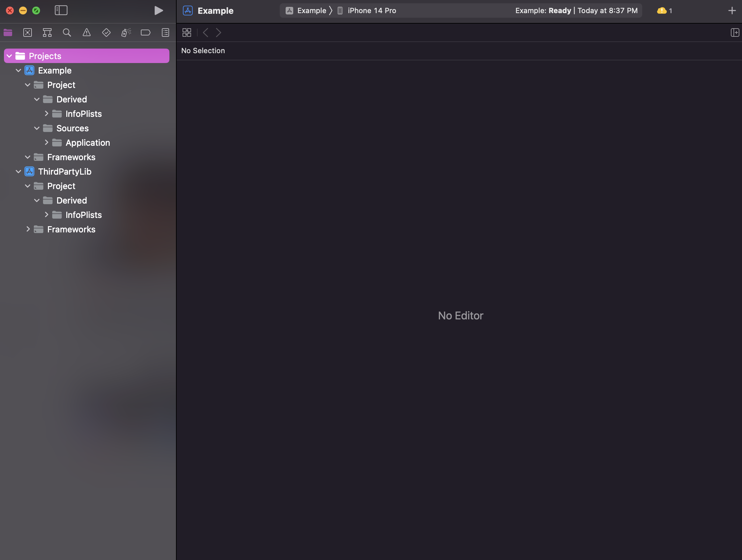Collapse the ThirdPartyLib project node
Screen dimensions: 742x560
click(18, 172)
